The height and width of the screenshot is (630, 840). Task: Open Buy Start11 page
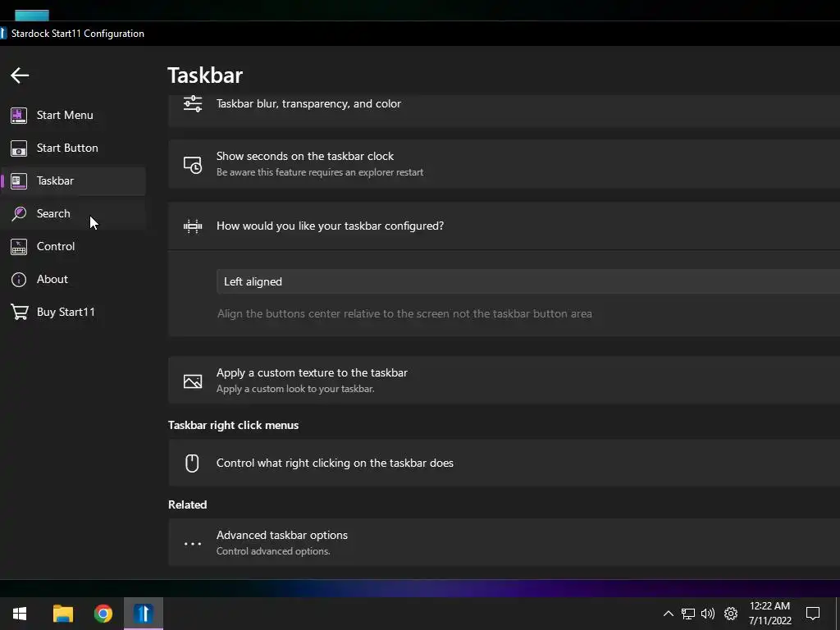73,313
